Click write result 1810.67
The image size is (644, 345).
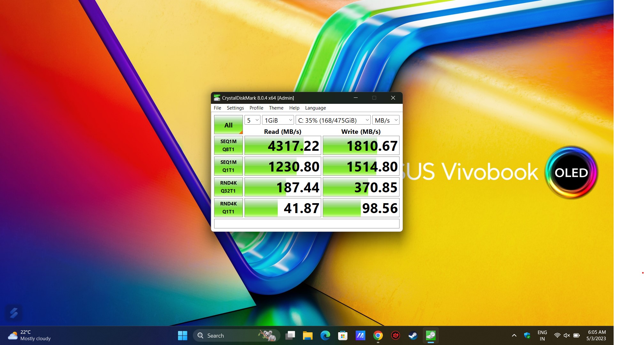click(x=361, y=145)
